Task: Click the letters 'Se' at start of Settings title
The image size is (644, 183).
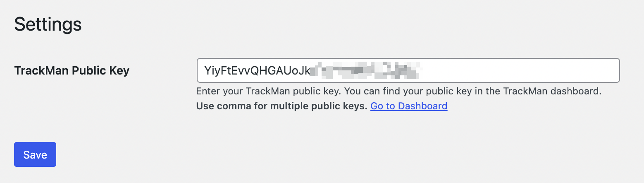Action: (23, 24)
